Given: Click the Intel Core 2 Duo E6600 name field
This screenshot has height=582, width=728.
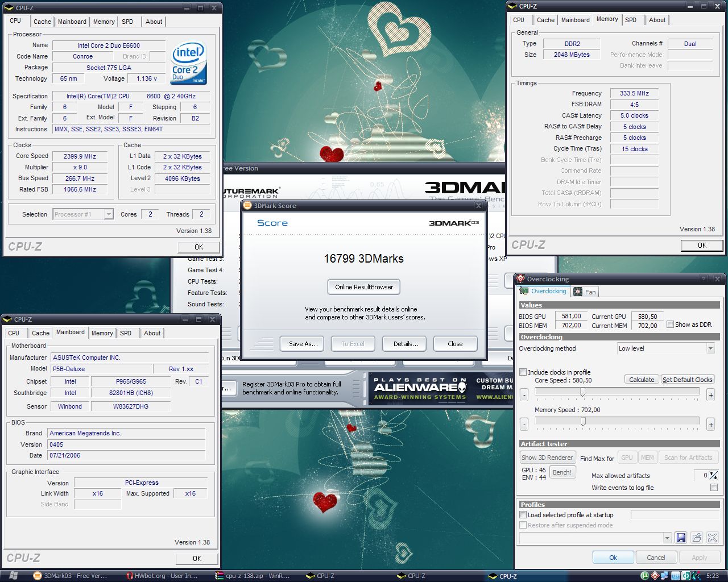Looking at the screenshot, I should click(109, 45).
